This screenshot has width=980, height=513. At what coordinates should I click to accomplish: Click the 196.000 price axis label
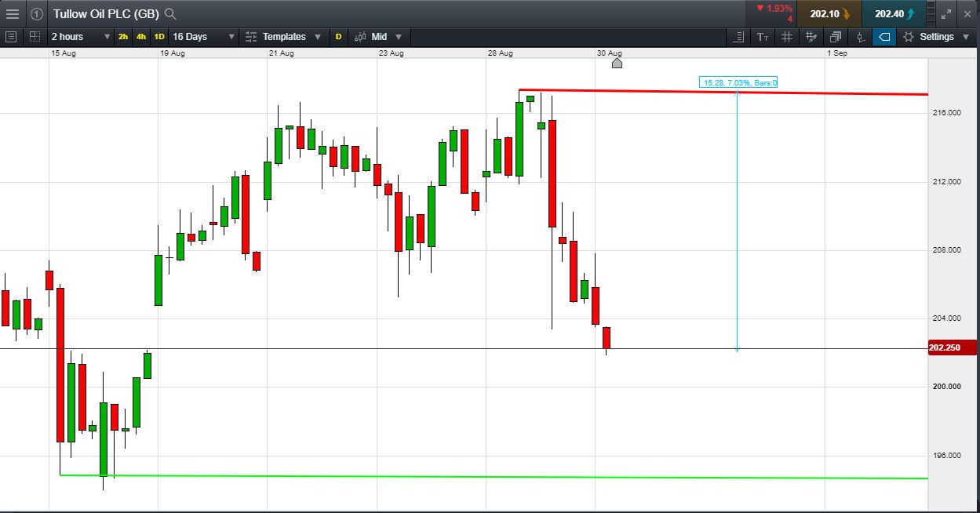946,456
